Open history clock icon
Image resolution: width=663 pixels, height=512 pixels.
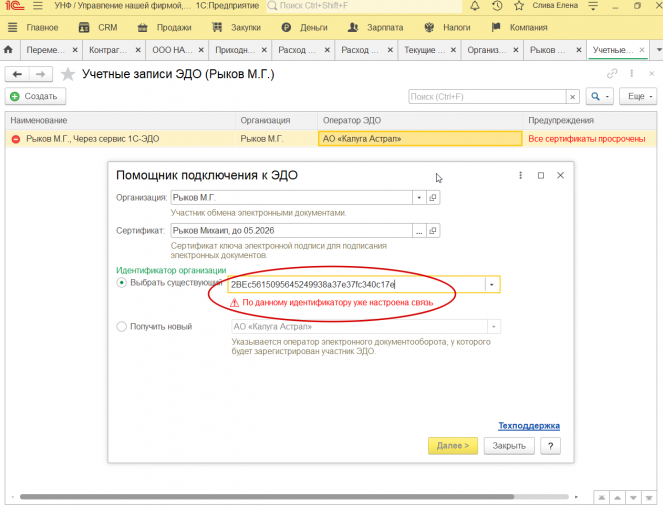click(497, 6)
